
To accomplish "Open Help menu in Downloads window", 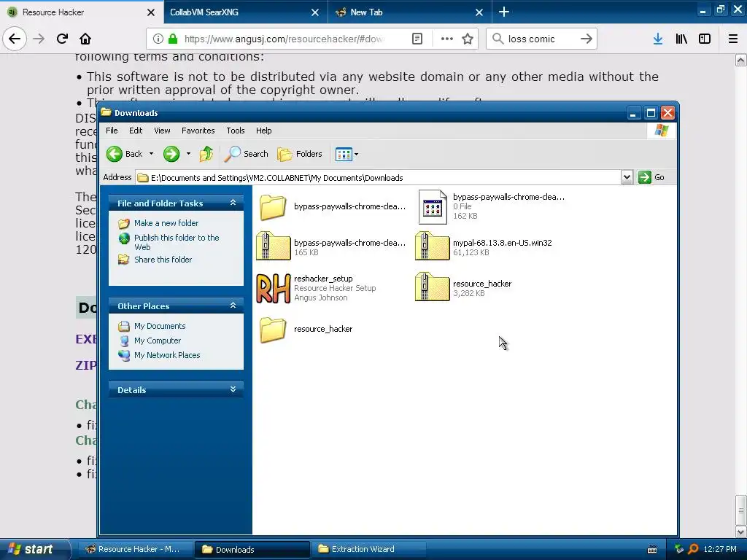I will click(263, 131).
